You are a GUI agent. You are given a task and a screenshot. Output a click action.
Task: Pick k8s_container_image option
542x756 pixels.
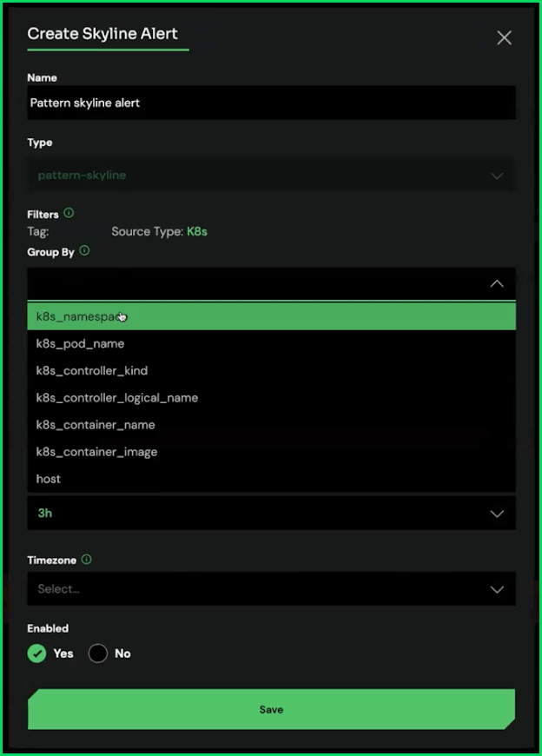[96, 452]
